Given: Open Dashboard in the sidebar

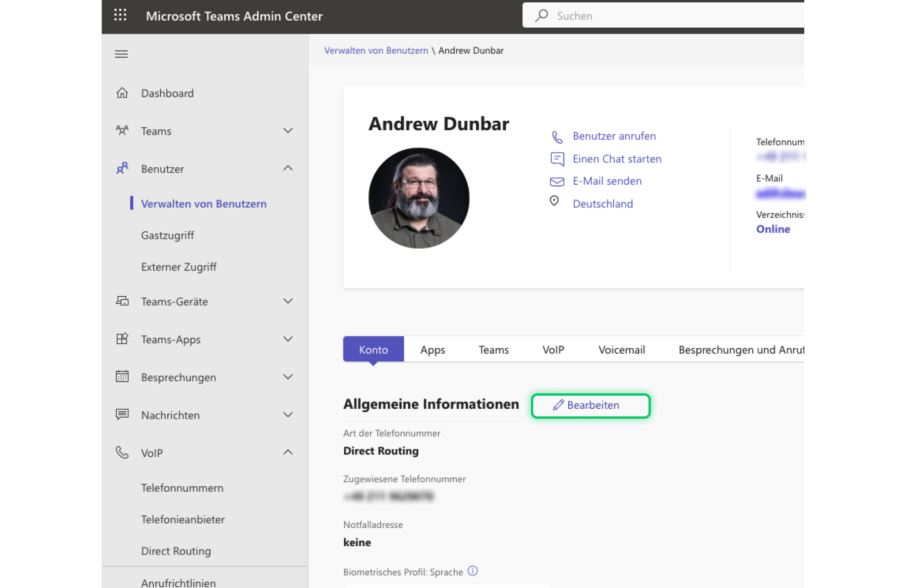Looking at the screenshot, I should click(167, 93).
